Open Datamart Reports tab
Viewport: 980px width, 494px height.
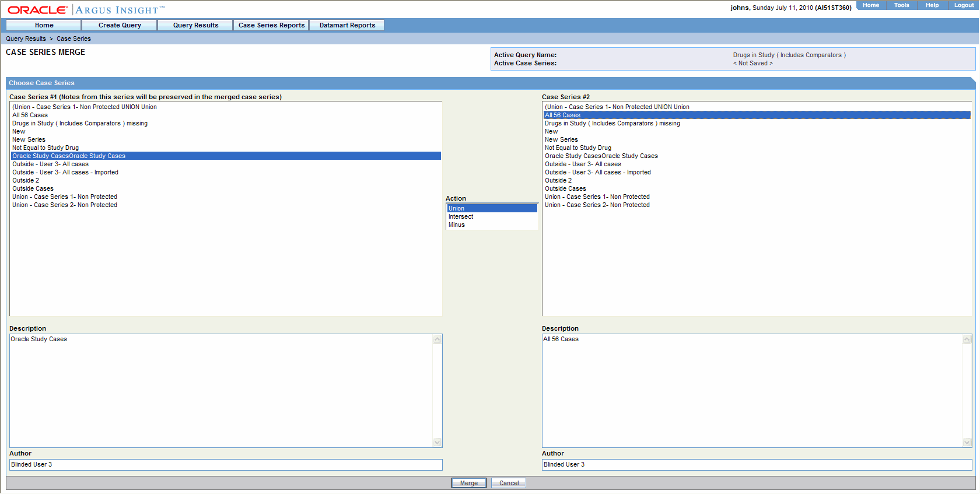(x=347, y=25)
